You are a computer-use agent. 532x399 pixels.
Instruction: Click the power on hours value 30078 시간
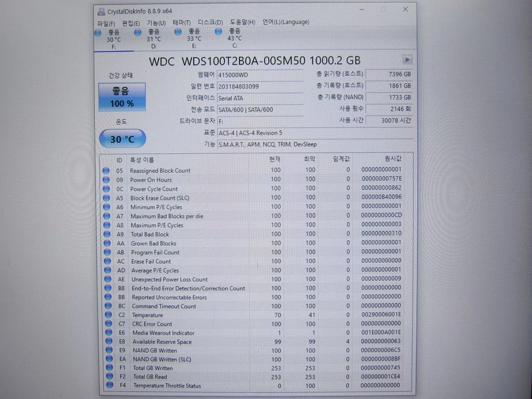tap(389, 120)
